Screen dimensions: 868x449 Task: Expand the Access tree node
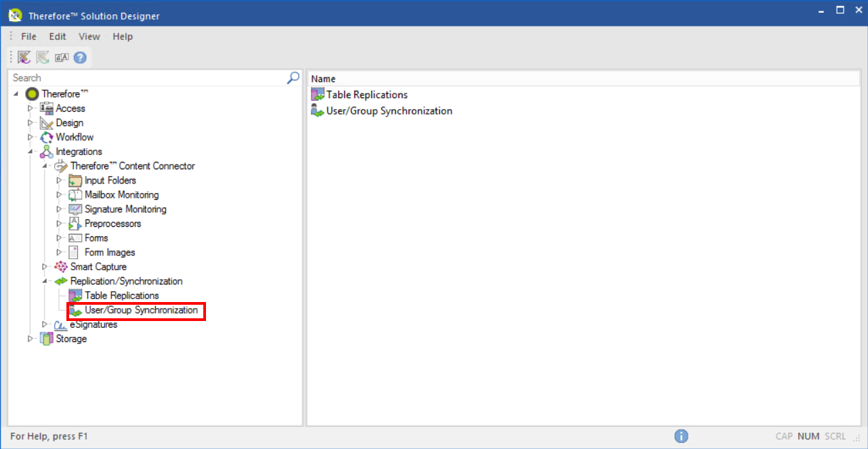click(30, 108)
